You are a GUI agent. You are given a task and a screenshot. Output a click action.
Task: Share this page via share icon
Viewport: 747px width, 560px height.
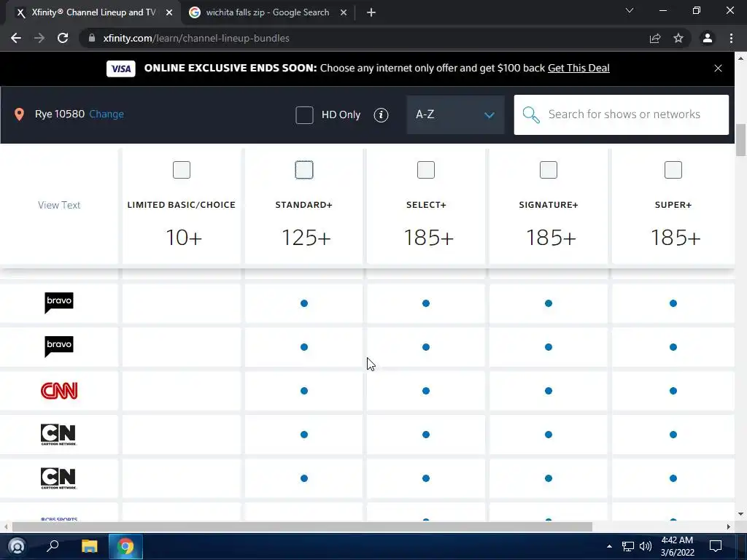[655, 38]
